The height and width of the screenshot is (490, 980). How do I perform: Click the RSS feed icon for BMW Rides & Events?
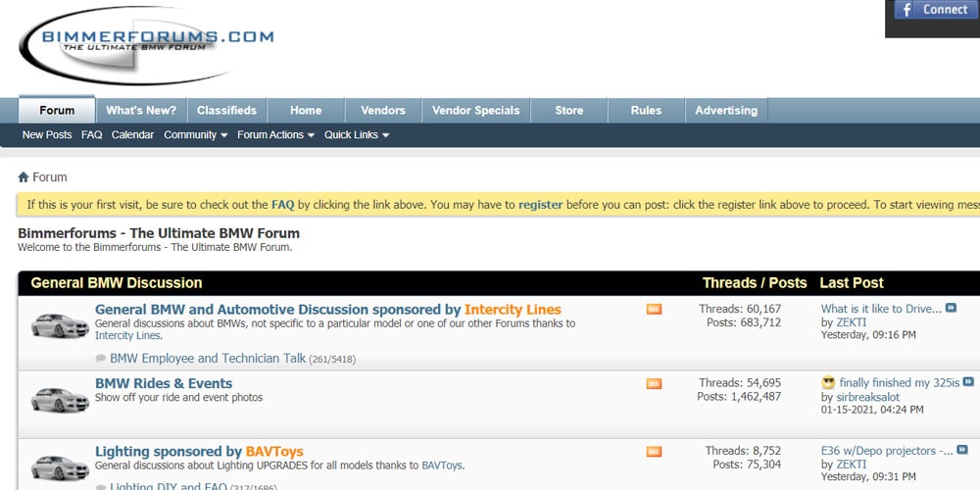(x=654, y=384)
